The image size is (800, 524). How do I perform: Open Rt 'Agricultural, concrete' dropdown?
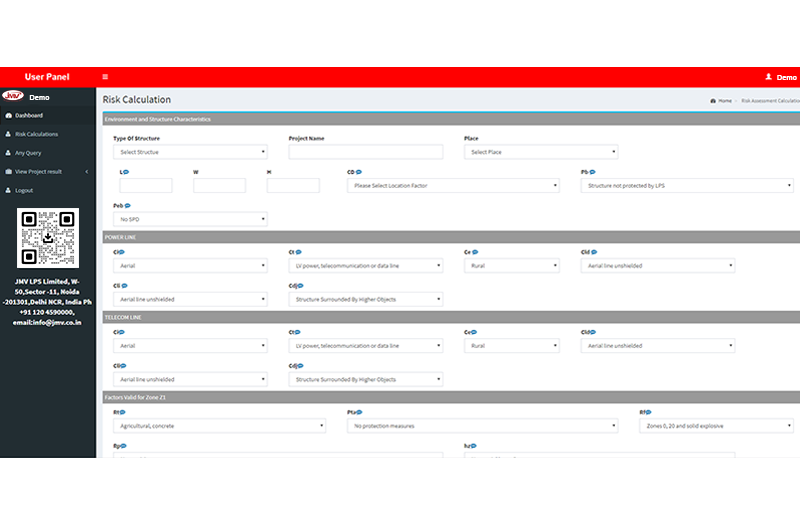click(219, 426)
